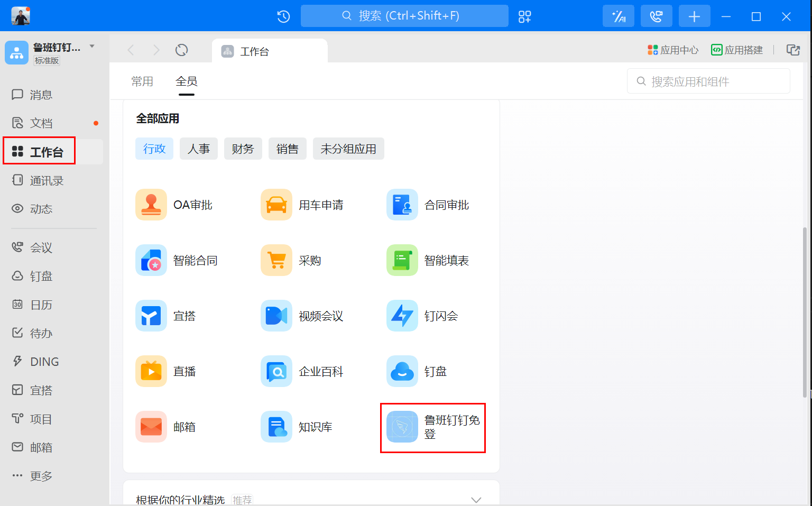This screenshot has width=812, height=506.
Task: Launch the 鲁班钉钉免登 app icon
Action: (x=402, y=427)
